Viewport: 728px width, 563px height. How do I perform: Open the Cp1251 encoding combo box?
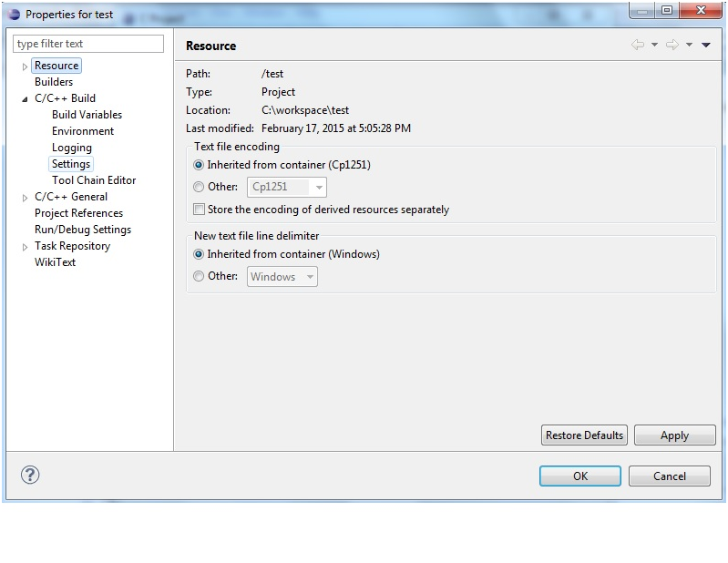tap(286, 187)
